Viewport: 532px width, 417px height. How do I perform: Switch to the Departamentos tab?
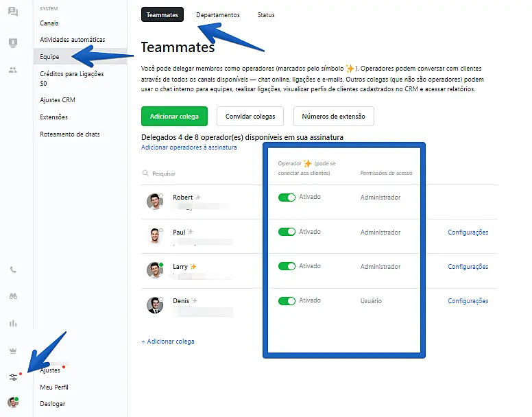pos(218,15)
